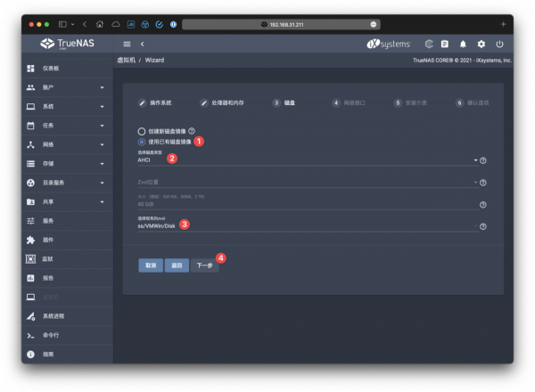Click the sharing folder icon

point(30,202)
